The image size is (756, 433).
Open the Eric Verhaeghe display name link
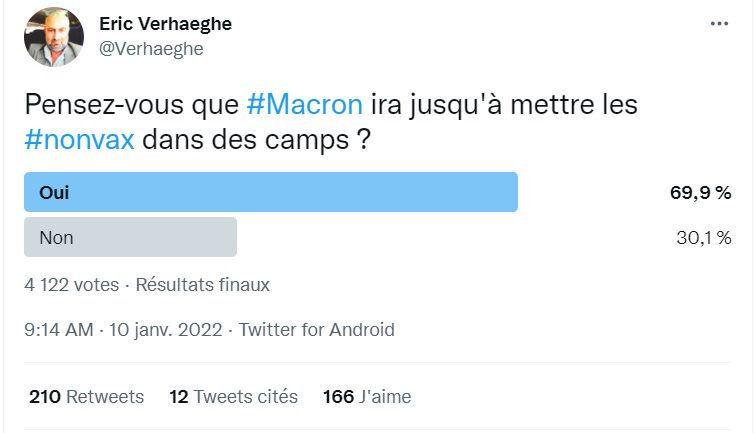click(165, 24)
